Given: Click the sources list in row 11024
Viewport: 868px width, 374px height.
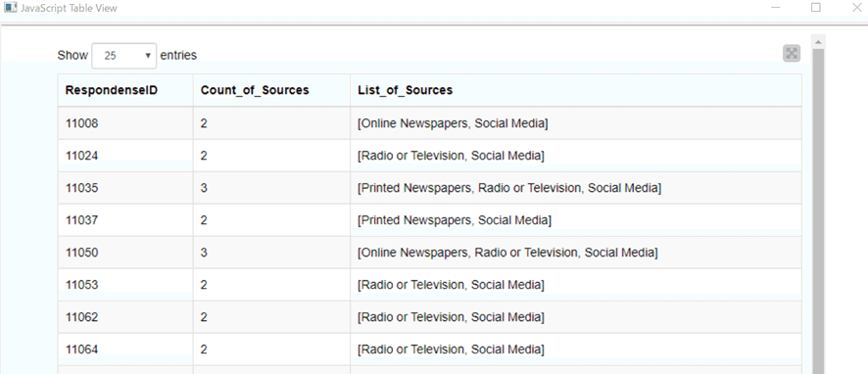Looking at the screenshot, I should click(576, 156).
